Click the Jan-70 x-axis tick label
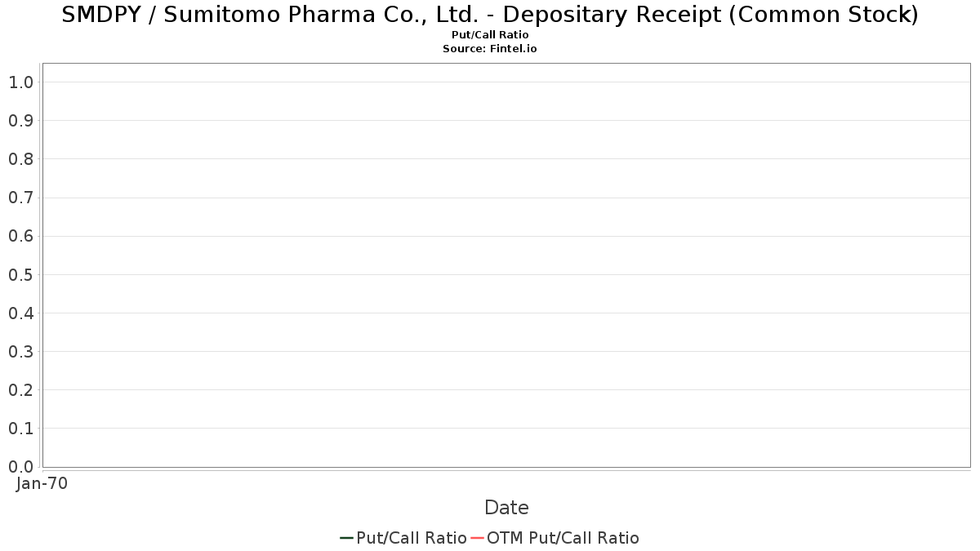The height and width of the screenshot is (551, 980). [x=42, y=483]
